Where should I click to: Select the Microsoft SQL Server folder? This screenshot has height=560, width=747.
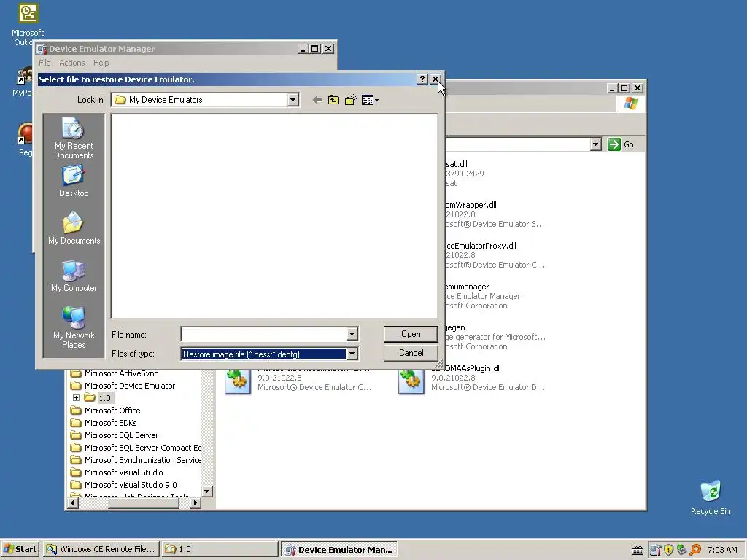pos(122,435)
